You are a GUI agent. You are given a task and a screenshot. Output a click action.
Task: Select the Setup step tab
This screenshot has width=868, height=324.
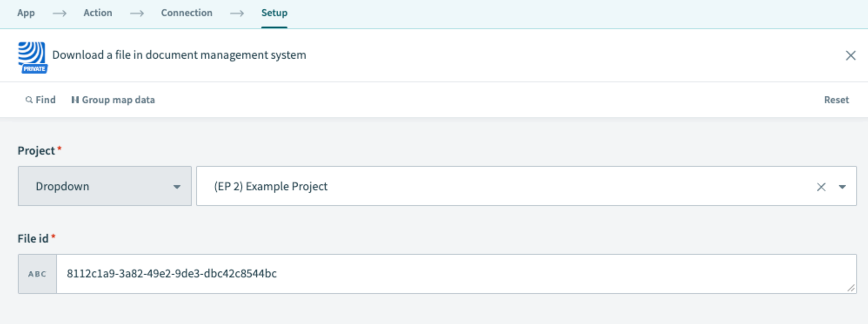coord(274,13)
